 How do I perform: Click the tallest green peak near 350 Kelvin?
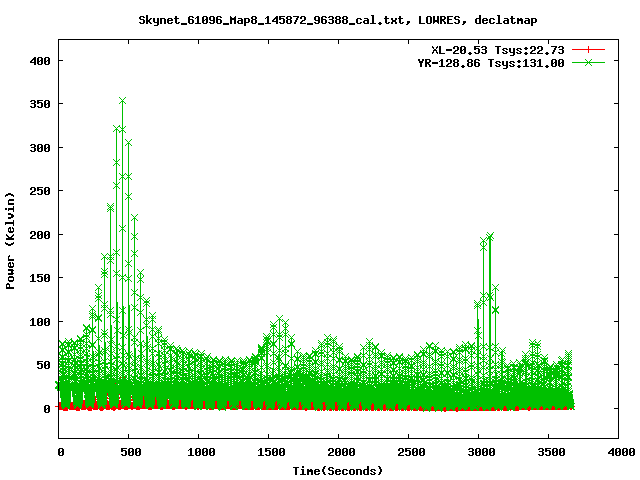pos(122,101)
